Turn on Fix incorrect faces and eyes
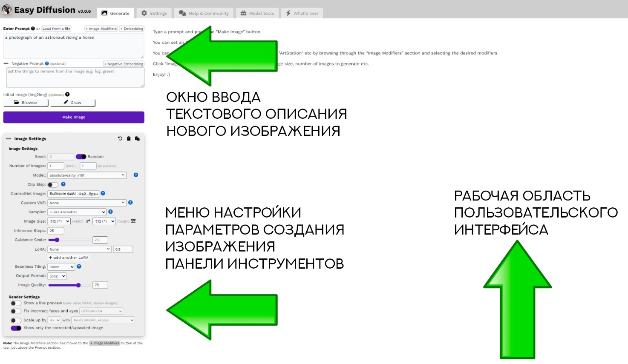Screen dimensions: 628x364 click(x=16, y=311)
